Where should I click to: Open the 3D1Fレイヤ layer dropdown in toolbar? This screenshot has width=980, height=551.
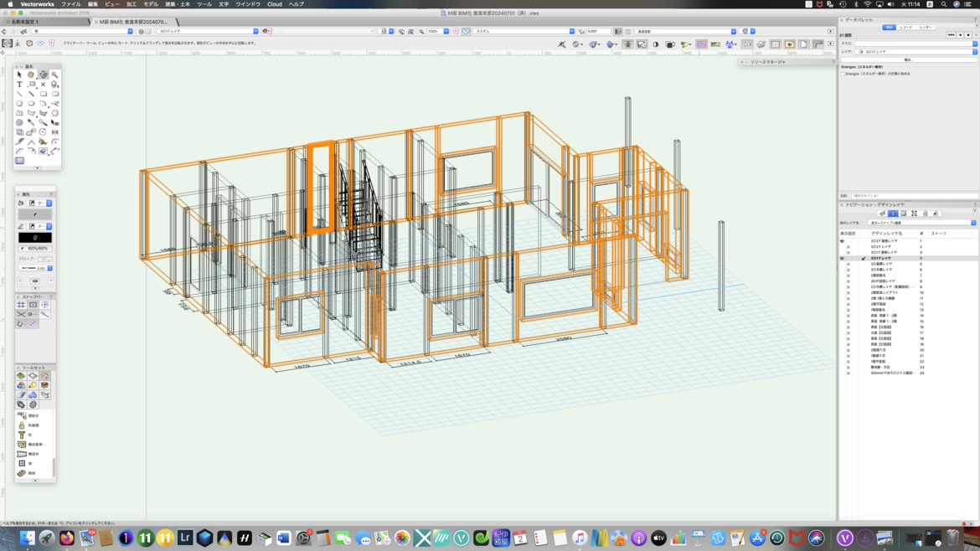208,32
